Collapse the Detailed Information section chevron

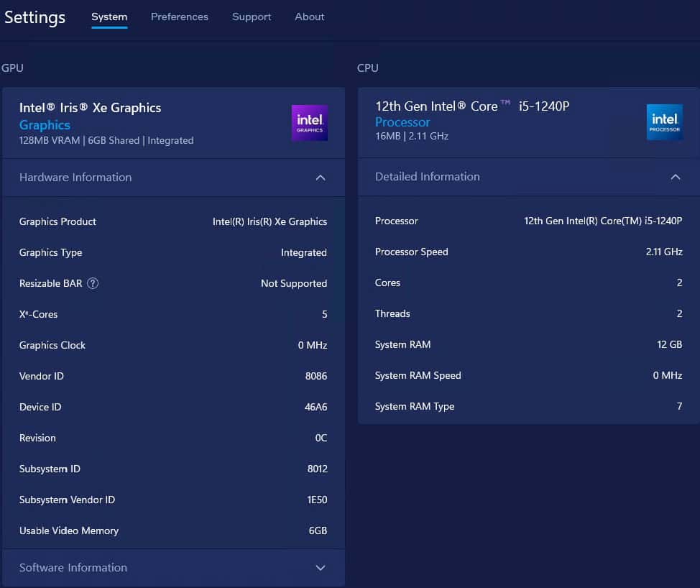(x=676, y=177)
